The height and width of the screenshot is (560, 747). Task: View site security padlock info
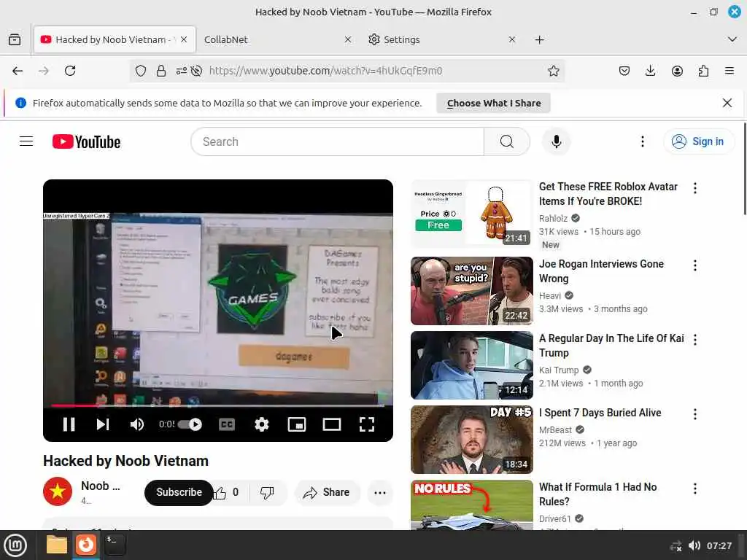tap(161, 71)
